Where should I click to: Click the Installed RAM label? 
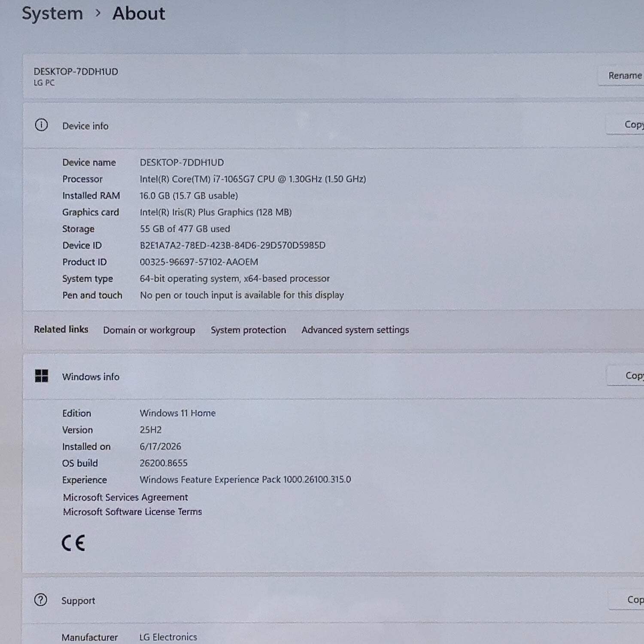click(91, 196)
